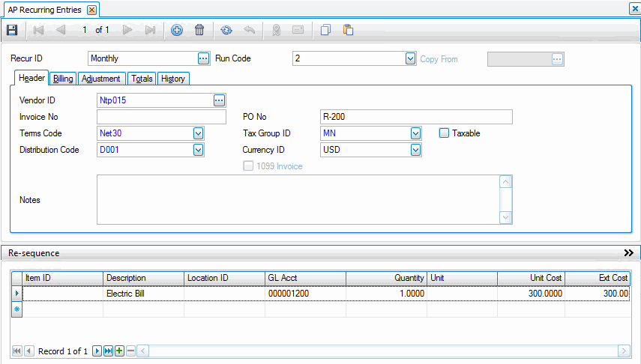Click the Copy icon in toolbar
The height and width of the screenshot is (364, 641).
pos(325,31)
